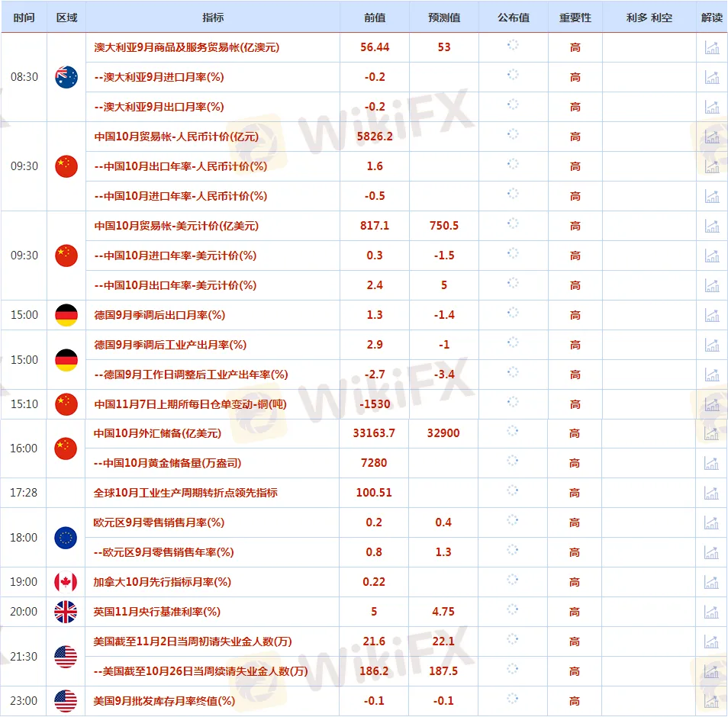Click the 重要性 column header

[x=575, y=18]
